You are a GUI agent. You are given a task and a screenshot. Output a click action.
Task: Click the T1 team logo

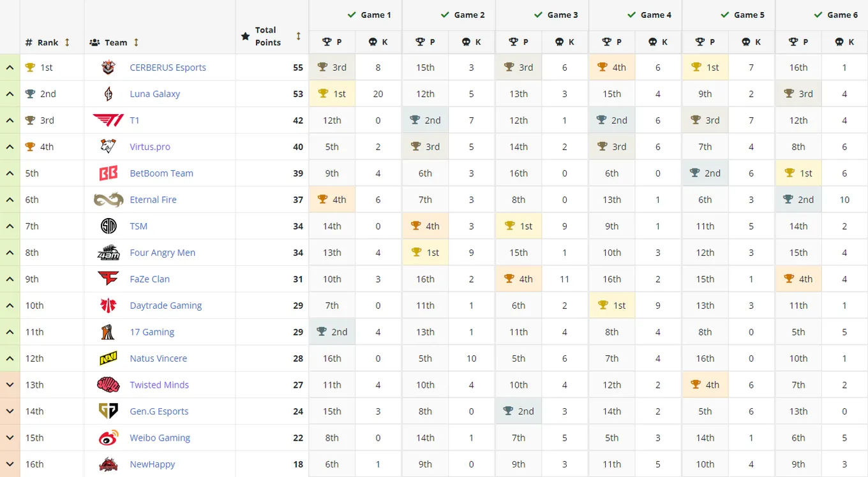click(108, 120)
